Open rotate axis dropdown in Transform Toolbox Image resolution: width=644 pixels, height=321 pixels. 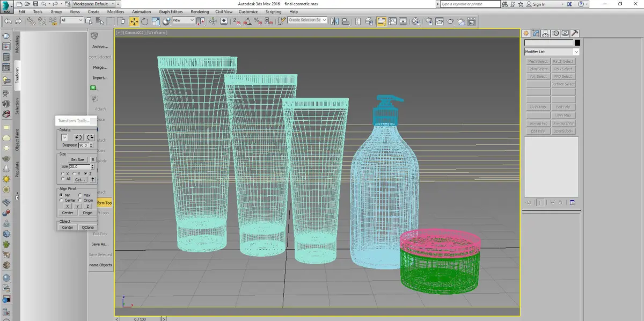click(64, 137)
